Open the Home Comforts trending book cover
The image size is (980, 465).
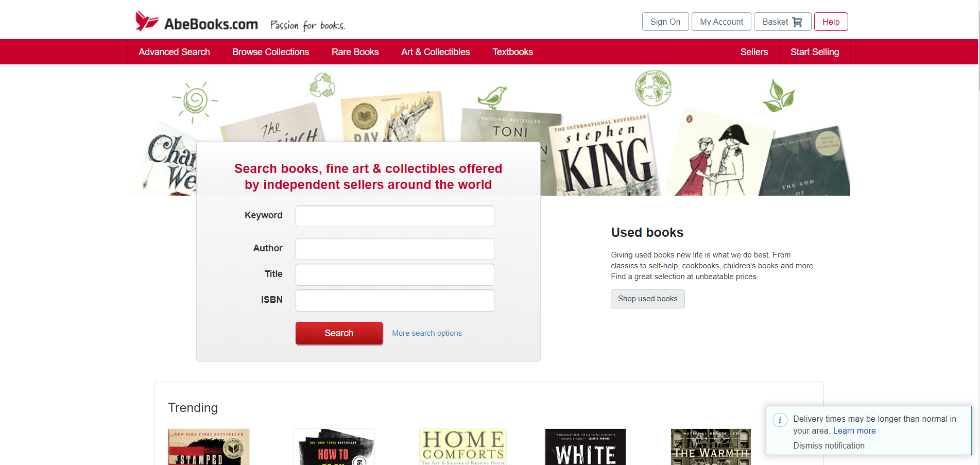(463, 447)
